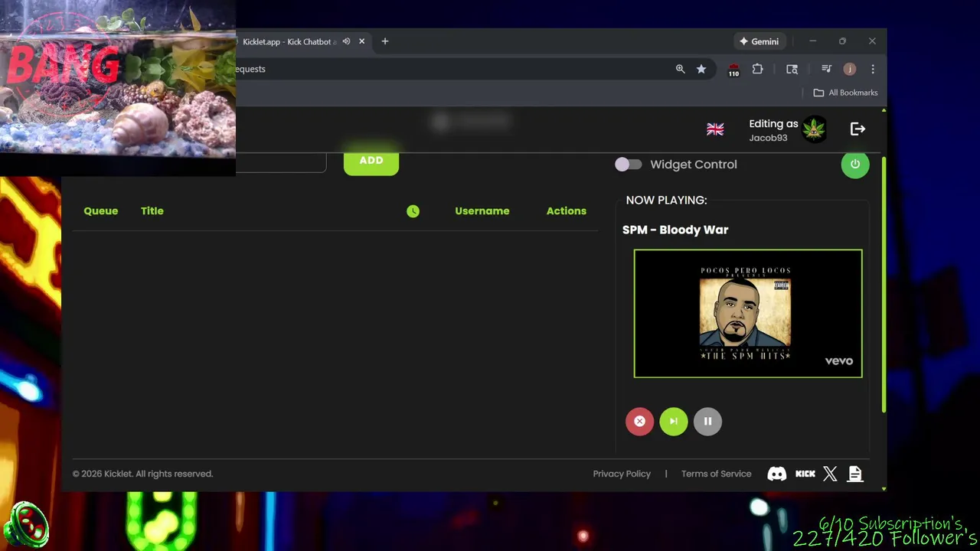Click the tab search icon in toolbar
This screenshot has height=551, width=980.
[x=792, y=69]
